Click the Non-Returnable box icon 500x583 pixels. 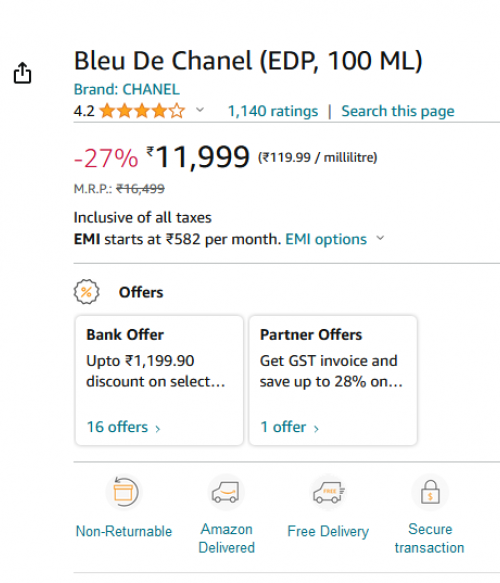coord(124,492)
